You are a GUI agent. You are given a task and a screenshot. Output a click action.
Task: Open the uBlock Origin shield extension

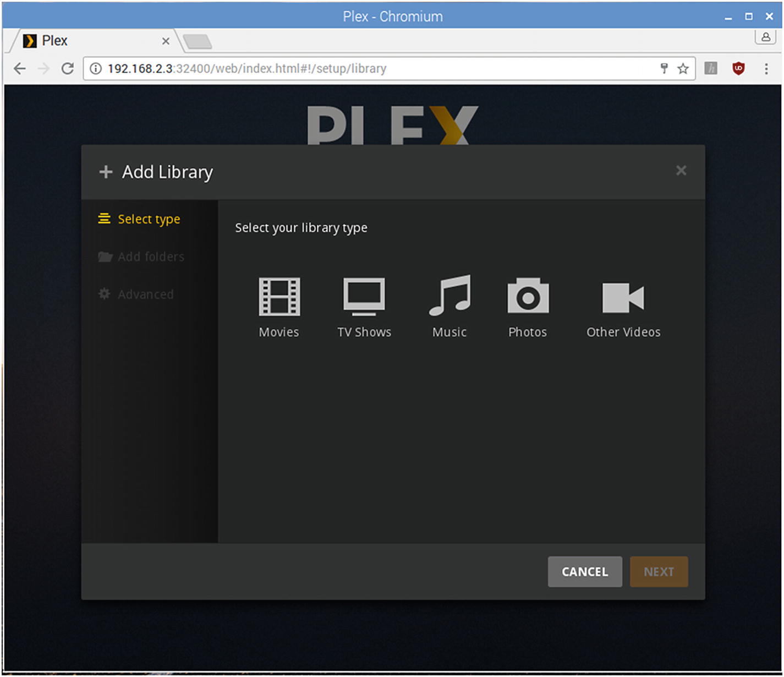[x=738, y=68]
